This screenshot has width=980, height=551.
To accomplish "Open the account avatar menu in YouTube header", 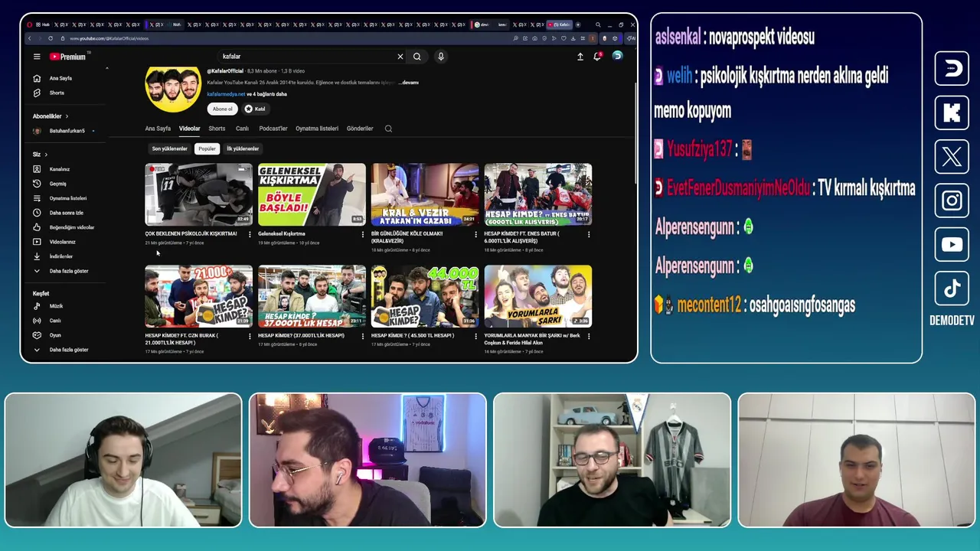I will (617, 56).
